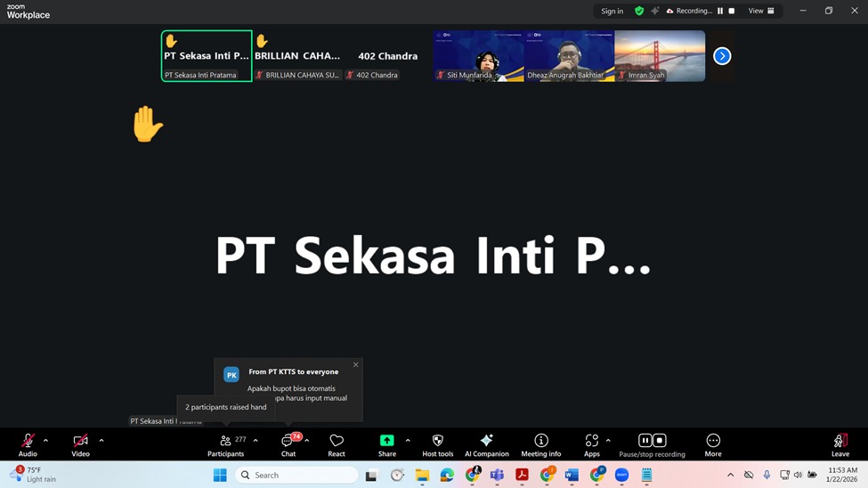Open Notepad from taskbar
This screenshot has width=868, height=488.
click(646, 476)
